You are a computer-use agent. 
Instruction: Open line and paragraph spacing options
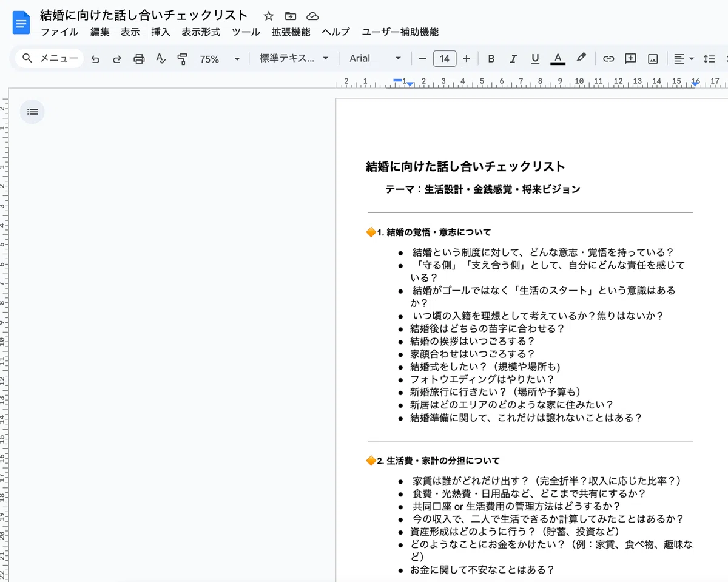(x=709, y=59)
